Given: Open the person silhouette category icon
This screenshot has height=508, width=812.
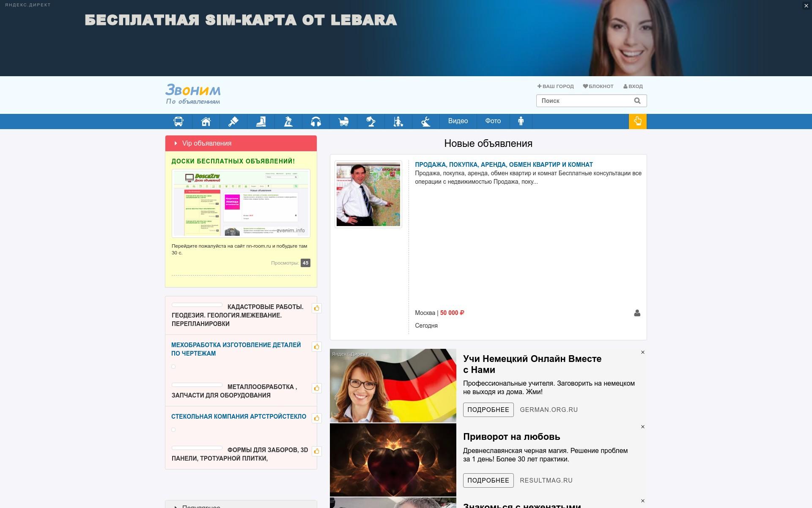Looking at the screenshot, I should point(521,121).
